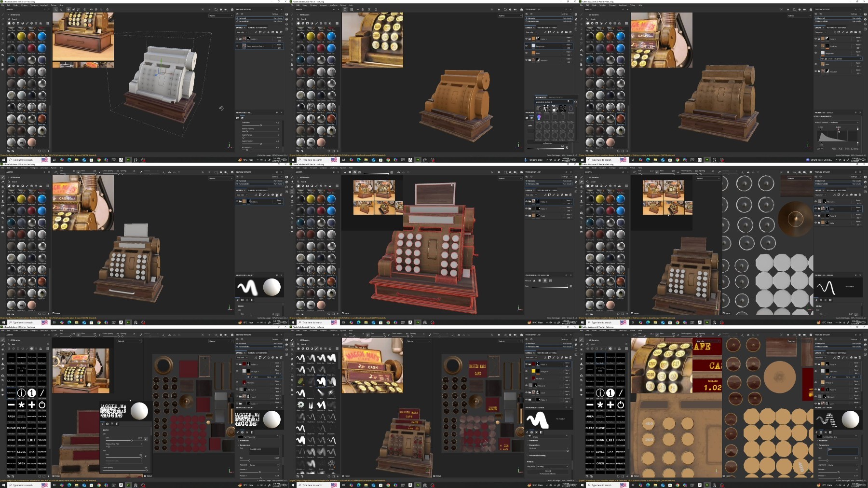Open Alignment dropdown in bottom-right frame Properties

click(x=842, y=465)
